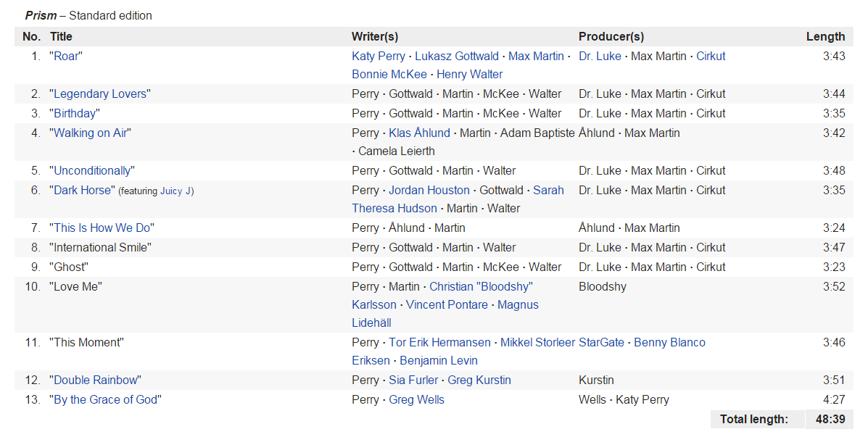Open the Dr. Luke producer link in Roar row
The height and width of the screenshot is (437, 868).
click(x=600, y=57)
